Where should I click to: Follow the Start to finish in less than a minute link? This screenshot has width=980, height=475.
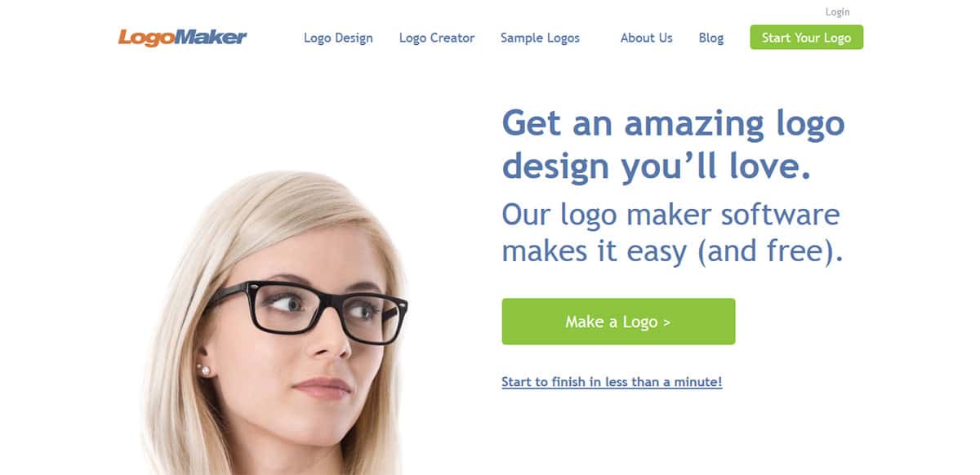tap(612, 382)
